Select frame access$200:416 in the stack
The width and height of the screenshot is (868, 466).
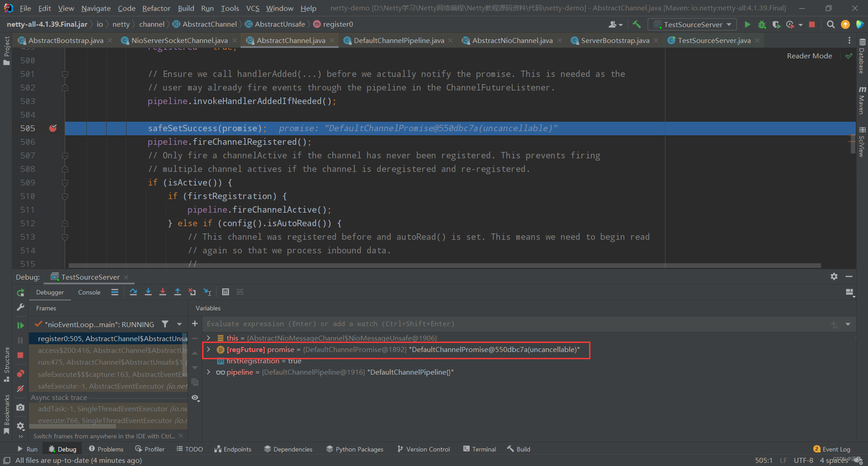pos(108,350)
